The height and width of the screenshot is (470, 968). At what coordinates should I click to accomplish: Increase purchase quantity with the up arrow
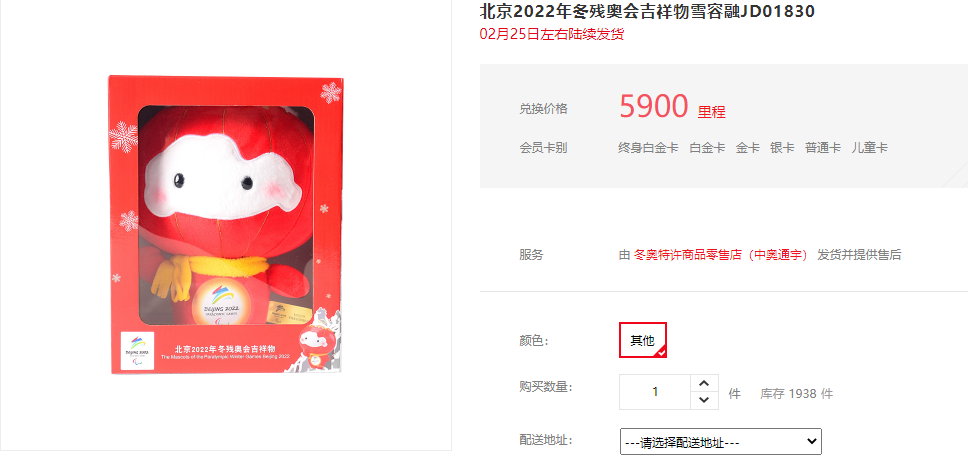click(704, 383)
